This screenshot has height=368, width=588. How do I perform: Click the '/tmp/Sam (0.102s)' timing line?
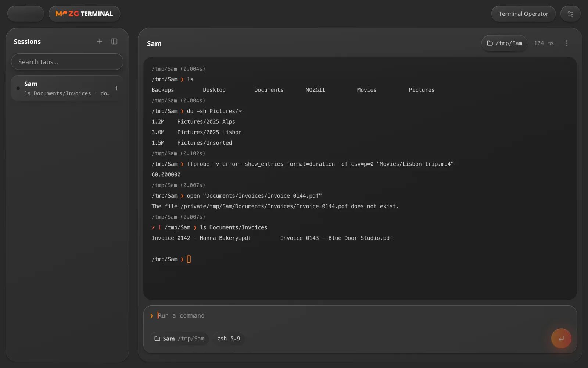pyautogui.click(x=179, y=153)
